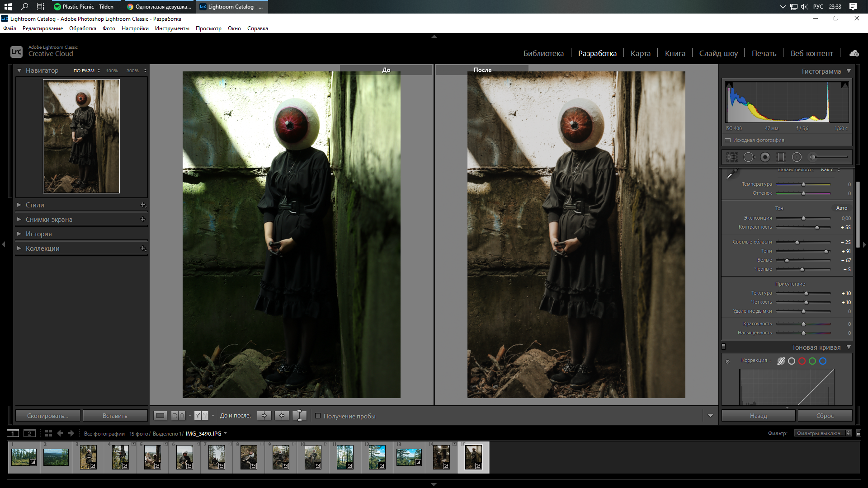This screenshot has height=488, width=868.
Task: Open second window display button 2
Action: 29,433
